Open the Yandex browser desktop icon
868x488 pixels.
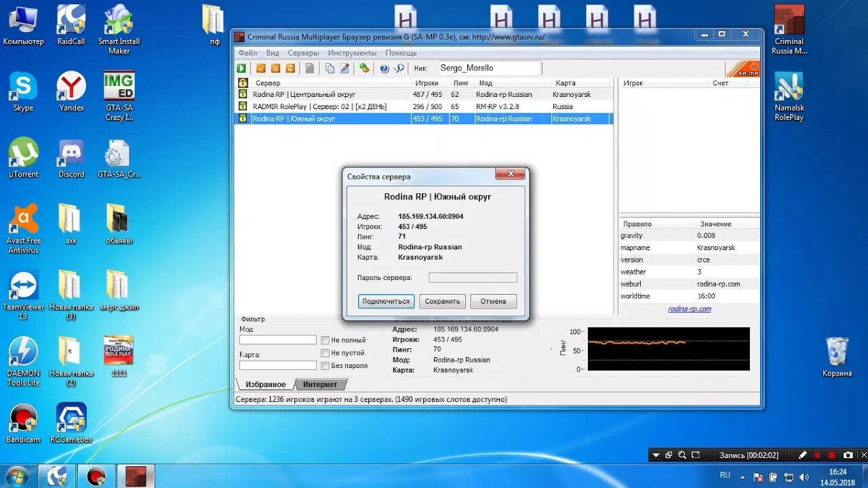71,91
